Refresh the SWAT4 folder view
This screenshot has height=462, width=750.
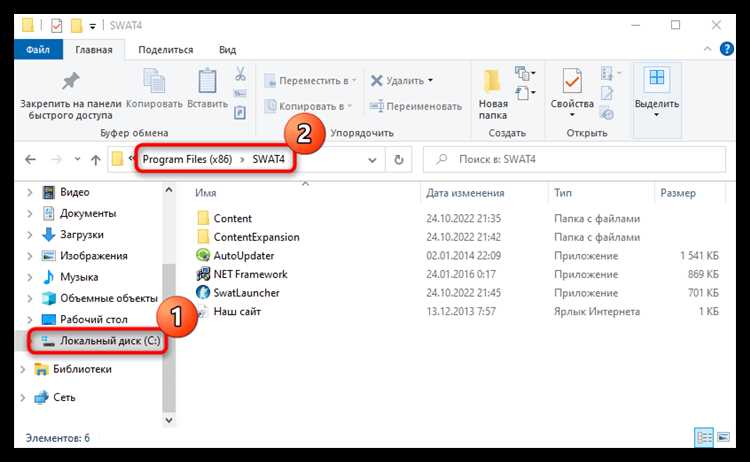pyautogui.click(x=398, y=159)
